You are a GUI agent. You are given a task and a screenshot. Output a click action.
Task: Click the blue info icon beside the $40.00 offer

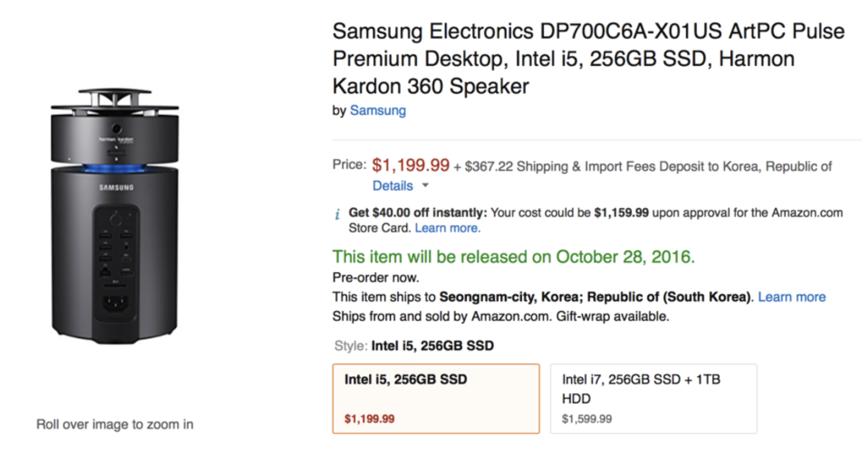337,214
